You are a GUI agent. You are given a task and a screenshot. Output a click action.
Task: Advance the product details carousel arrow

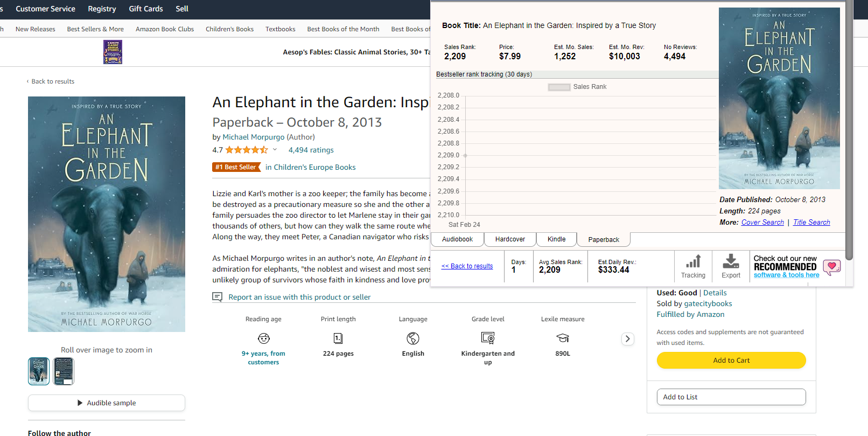[x=627, y=339]
